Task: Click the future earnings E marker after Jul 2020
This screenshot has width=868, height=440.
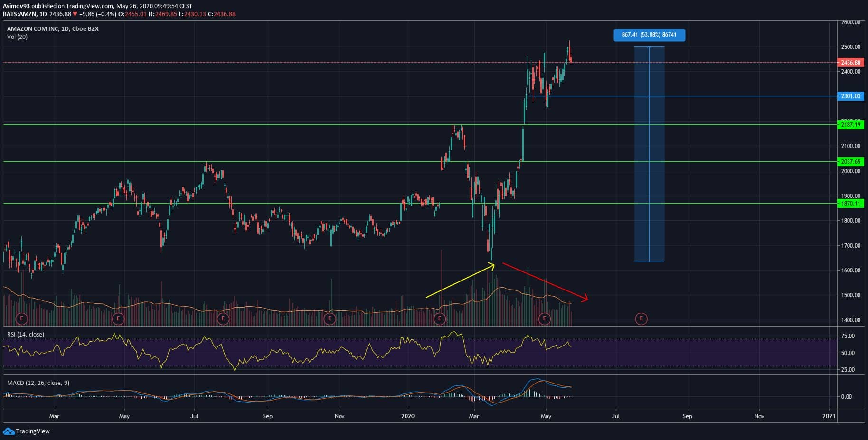Action: pyautogui.click(x=641, y=318)
